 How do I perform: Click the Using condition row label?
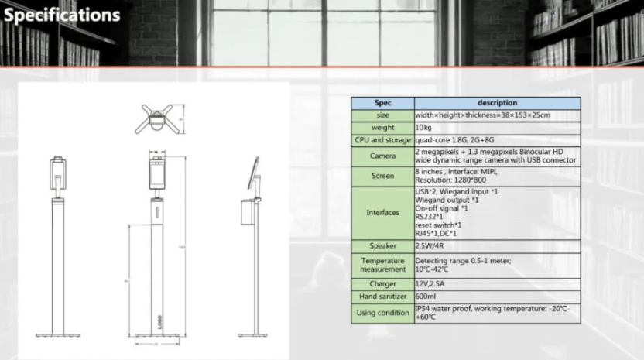[x=382, y=313]
